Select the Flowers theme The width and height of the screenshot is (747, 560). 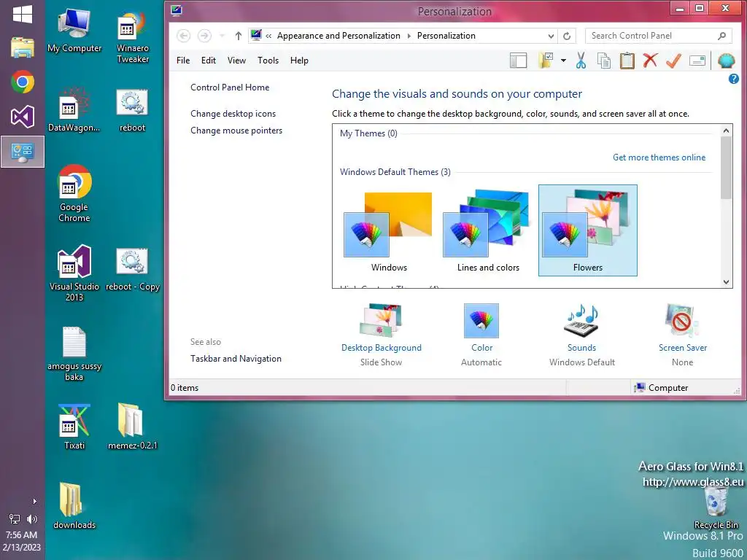[x=587, y=231]
